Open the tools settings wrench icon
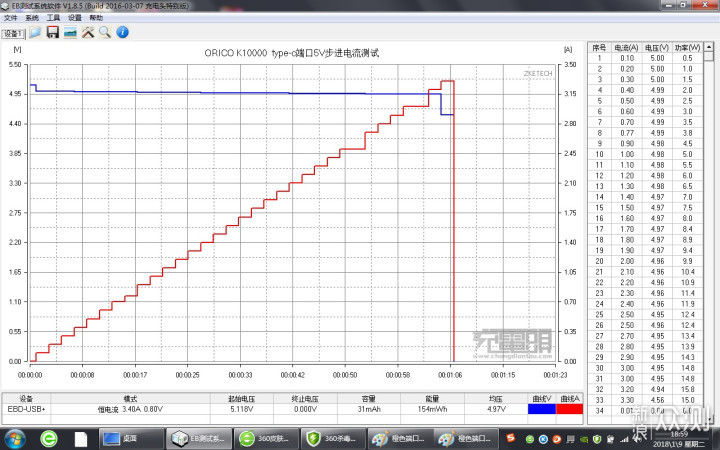Viewport: 720px width, 450px height. (x=87, y=32)
